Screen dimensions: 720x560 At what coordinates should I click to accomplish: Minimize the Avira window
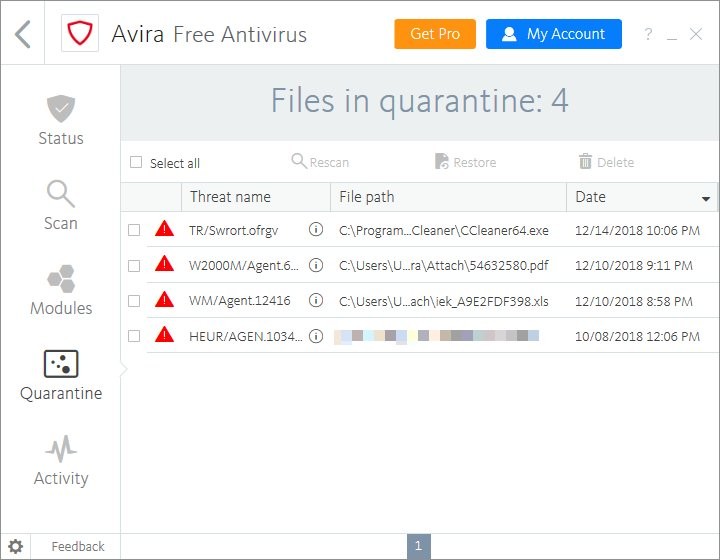[672, 37]
